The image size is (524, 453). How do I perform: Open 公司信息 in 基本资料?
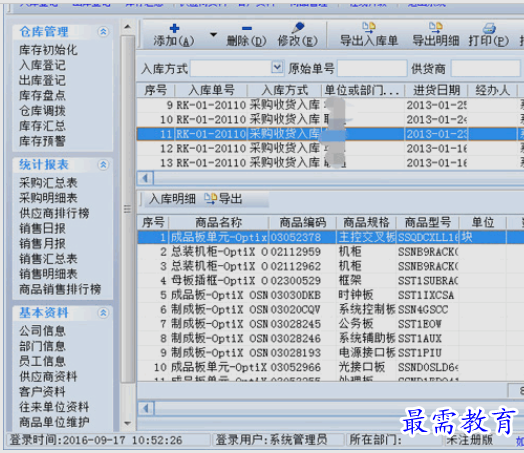point(42,331)
